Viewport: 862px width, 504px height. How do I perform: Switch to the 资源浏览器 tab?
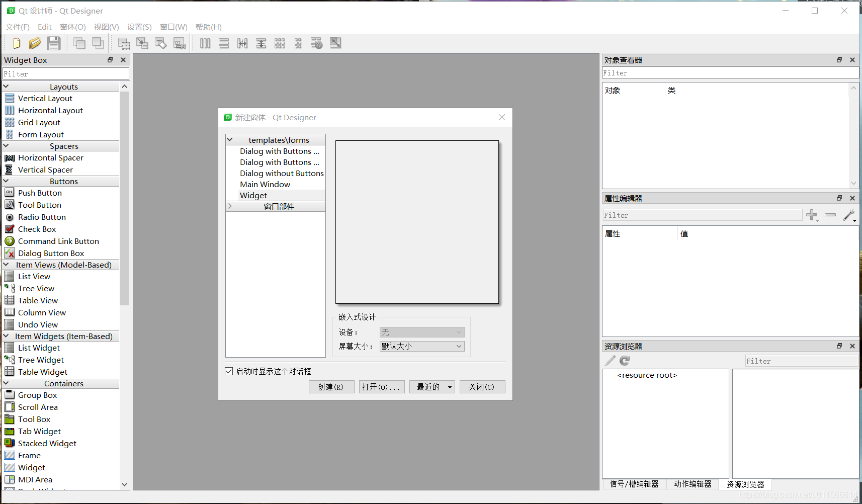pos(745,484)
